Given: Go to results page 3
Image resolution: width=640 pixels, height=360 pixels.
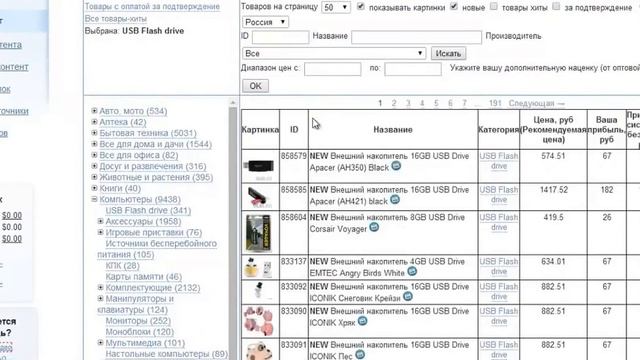Looking at the screenshot, I should [x=408, y=103].
